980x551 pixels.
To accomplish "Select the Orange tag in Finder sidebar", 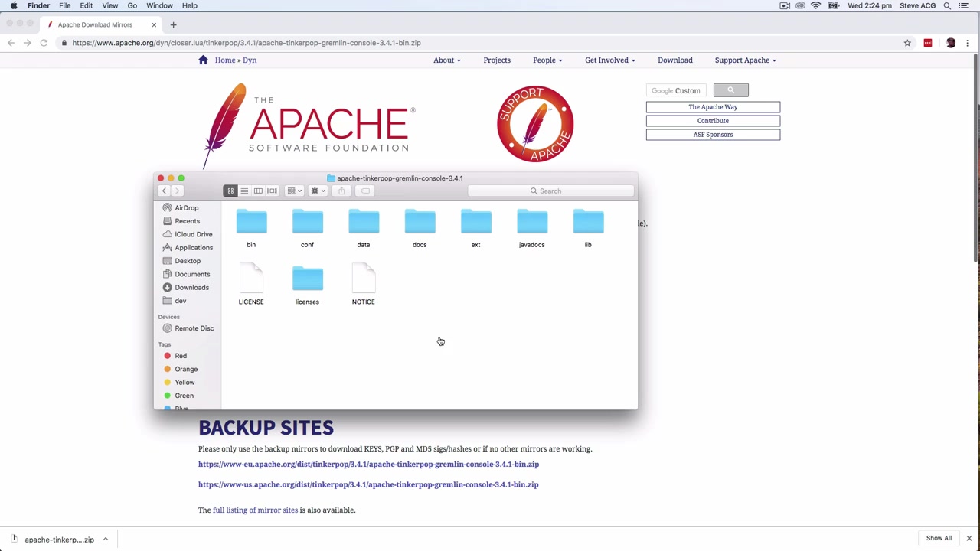I will coord(186,369).
